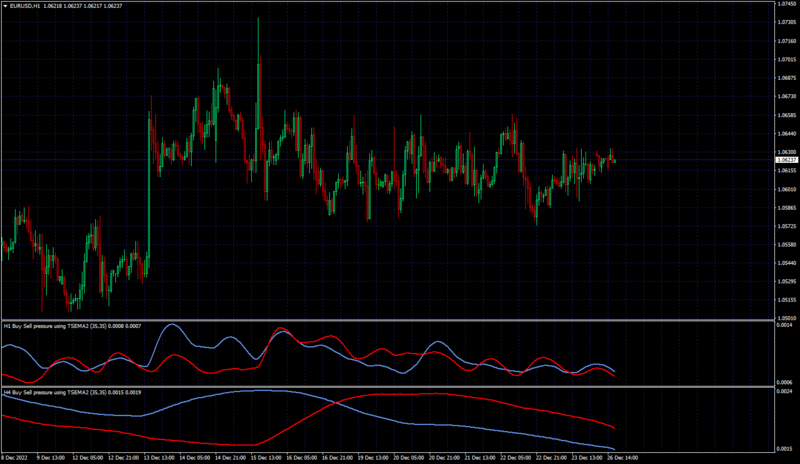Click the 22 Dec 05:00 time axis label
Image resolution: width=800 pixels, height=464 pixels.
click(x=515, y=458)
